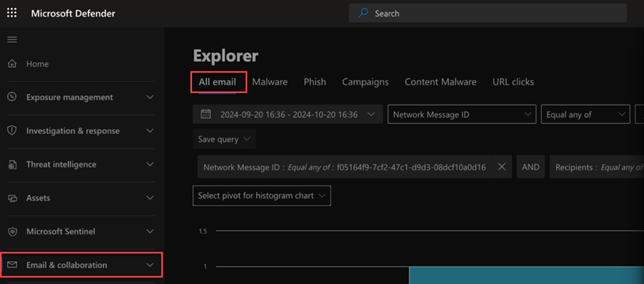Viewport: 644px width, 284px height.
Task: Click the Explorer page heading
Action: click(x=225, y=56)
